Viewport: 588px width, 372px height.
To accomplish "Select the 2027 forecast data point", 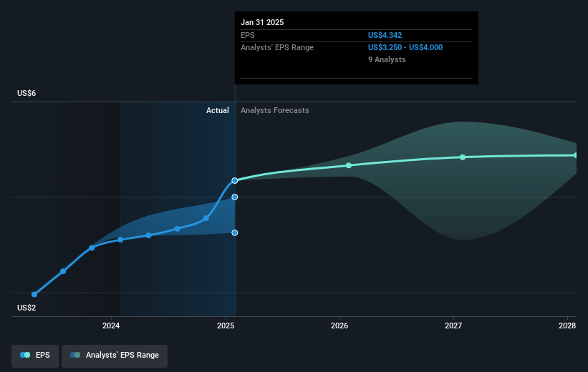I will click(x=463, y=157).
